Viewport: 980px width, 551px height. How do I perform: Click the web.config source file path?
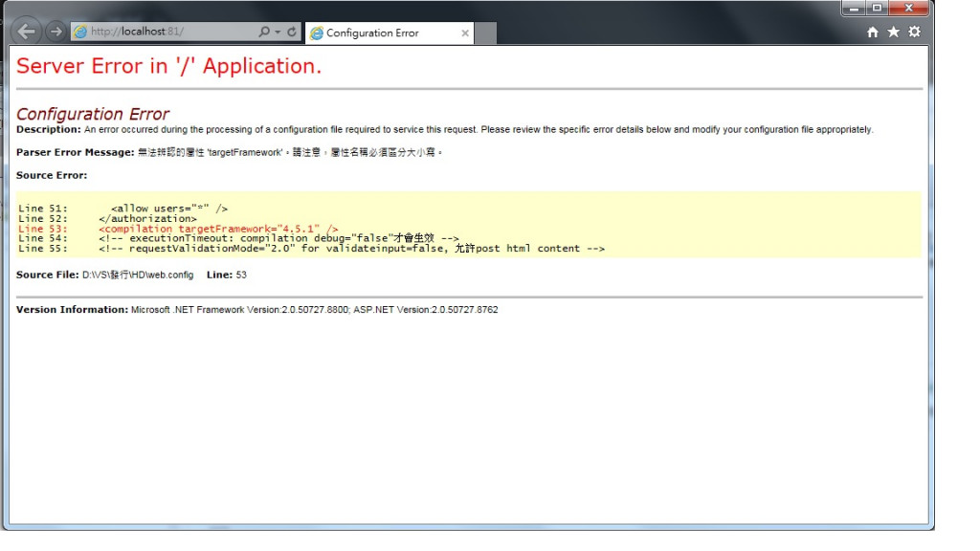pos(138,275)
